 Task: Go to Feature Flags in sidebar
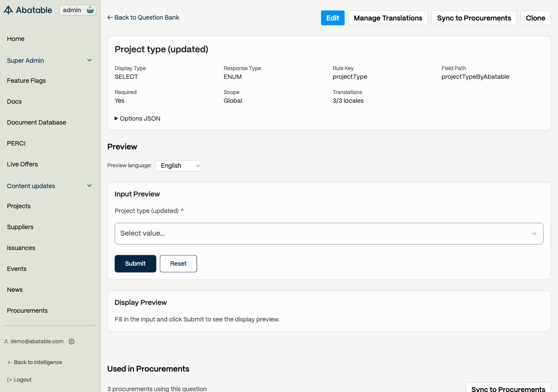26,81
